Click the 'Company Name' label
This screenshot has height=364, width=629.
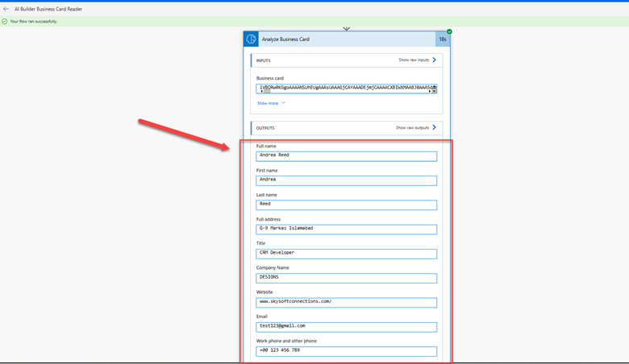pyautogui.click(x=273, y=267)
